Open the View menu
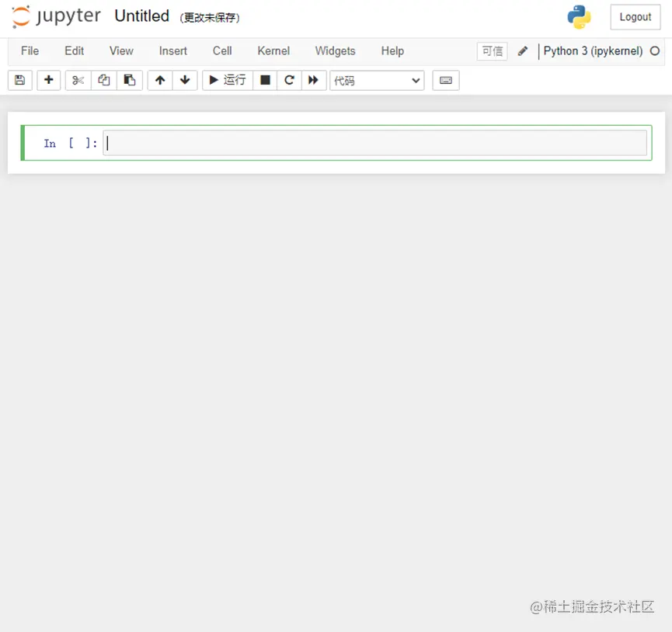 click(x=121, y=51)
